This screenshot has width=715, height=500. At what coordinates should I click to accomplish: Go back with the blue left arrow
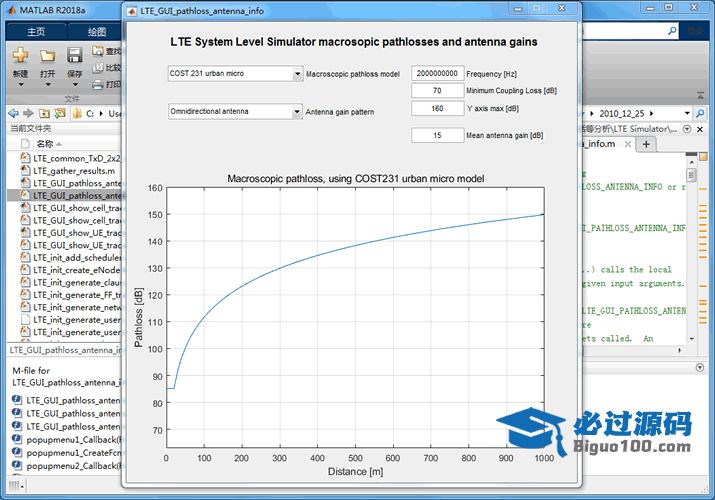point(14,113)
